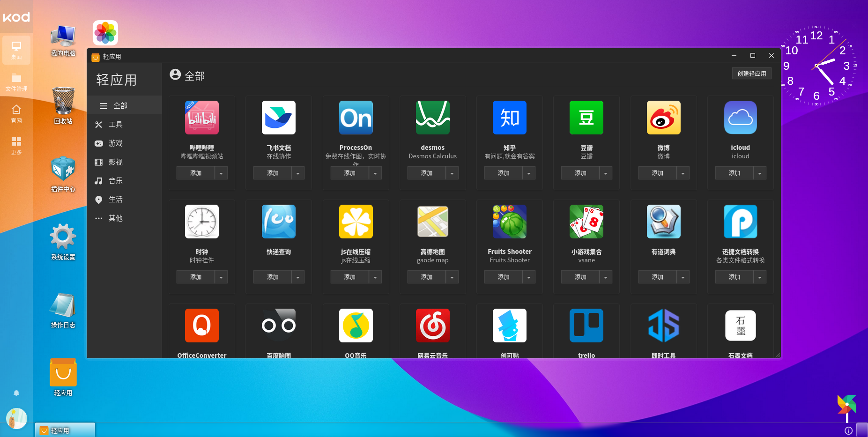Open the 回收站 recycle bin icon
The height and width of the screenshot is (437, 868).
point(63,101)
